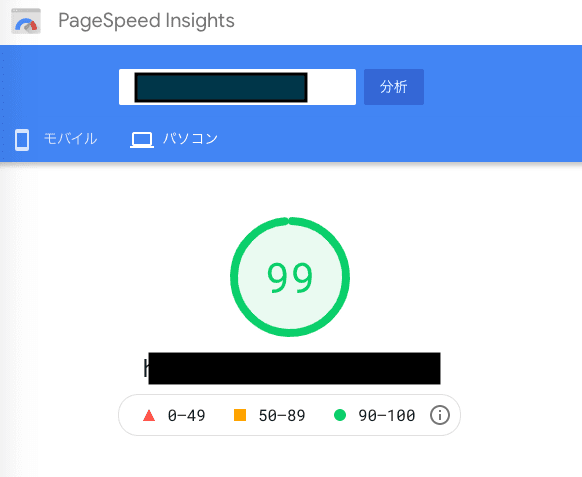This screenshot has height=477, width=582.
Task: Click the 90–100 score range label
Action: [x=386, y=415]
